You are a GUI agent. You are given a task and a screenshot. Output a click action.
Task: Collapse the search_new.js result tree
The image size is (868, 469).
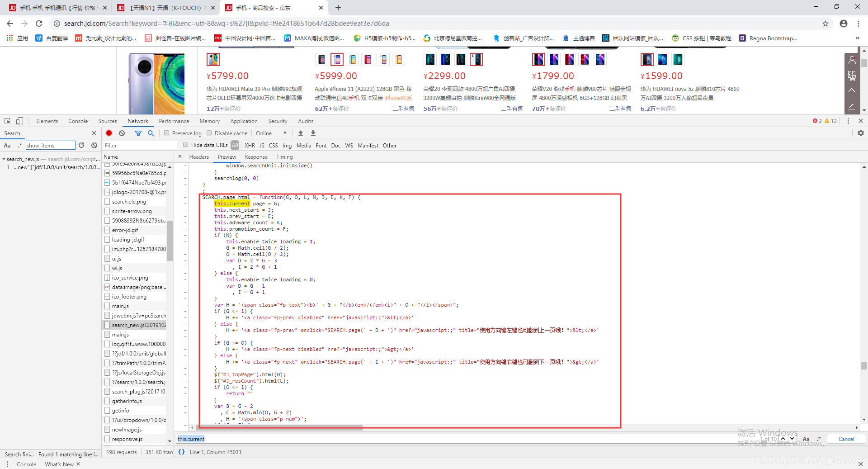tap(4, 159)
